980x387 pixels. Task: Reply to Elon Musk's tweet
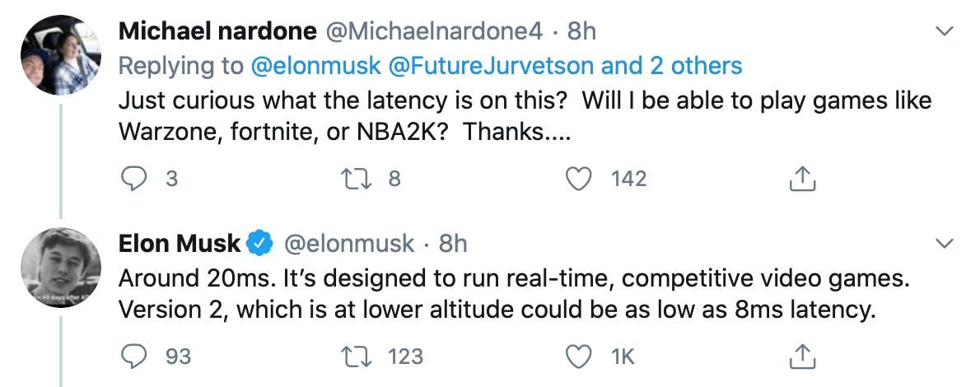[x=134, y=356]
